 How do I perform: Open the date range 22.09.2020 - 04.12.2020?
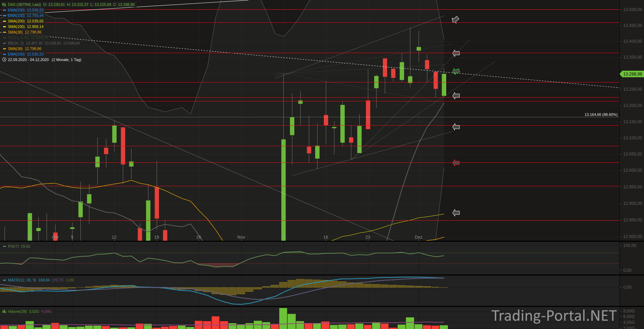(x=28, y=60)
